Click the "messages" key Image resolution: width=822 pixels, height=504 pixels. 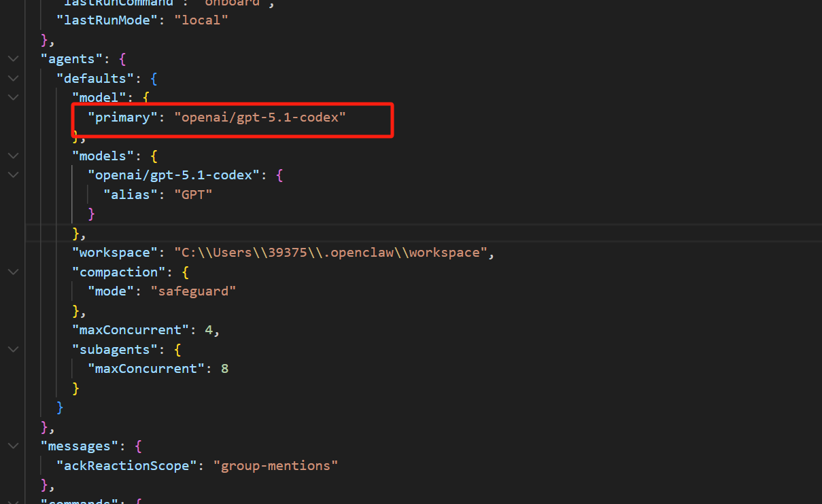tap(80, 446)
